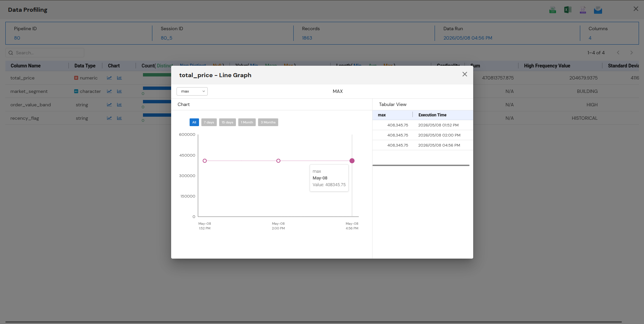The image size is (644, 324).
Task: Open the max metric dropdown
Action: pyautogui.click(x=192, y=91)
